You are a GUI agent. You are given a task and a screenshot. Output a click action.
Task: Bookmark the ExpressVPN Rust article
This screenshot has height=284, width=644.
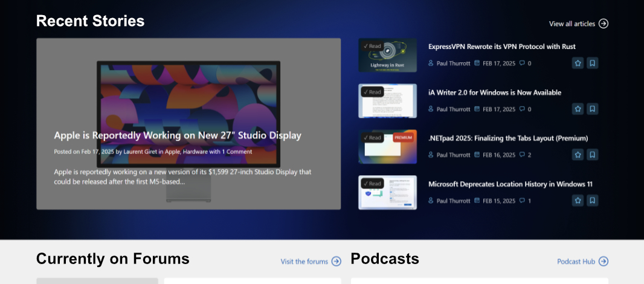tap(592, 63)
